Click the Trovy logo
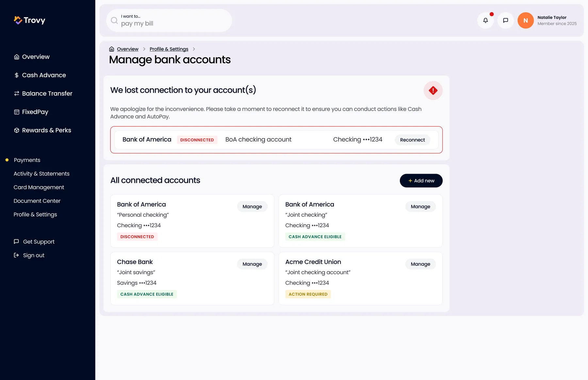Image resolution: width=588 pixels, height=380 pixels. 29,20
